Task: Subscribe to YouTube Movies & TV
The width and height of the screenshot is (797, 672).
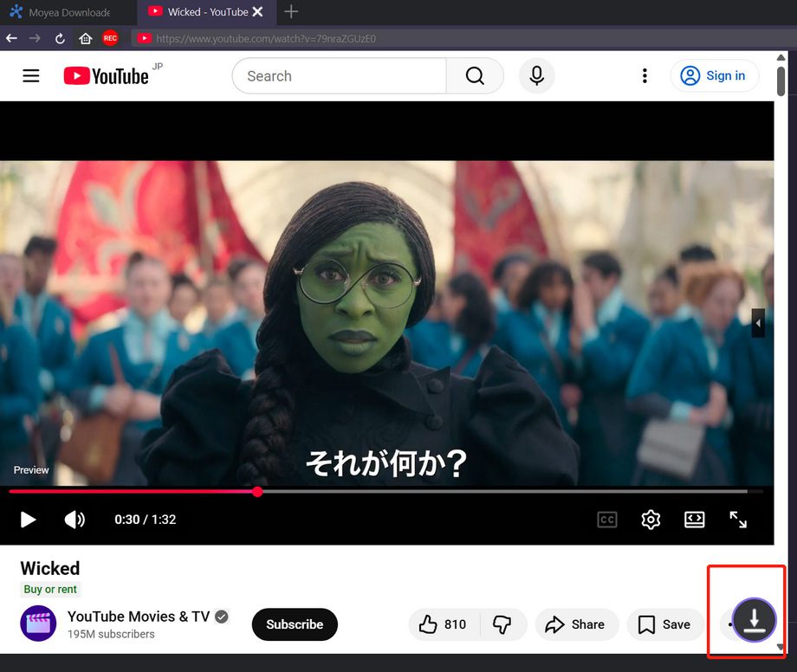Action: point(295,624)
